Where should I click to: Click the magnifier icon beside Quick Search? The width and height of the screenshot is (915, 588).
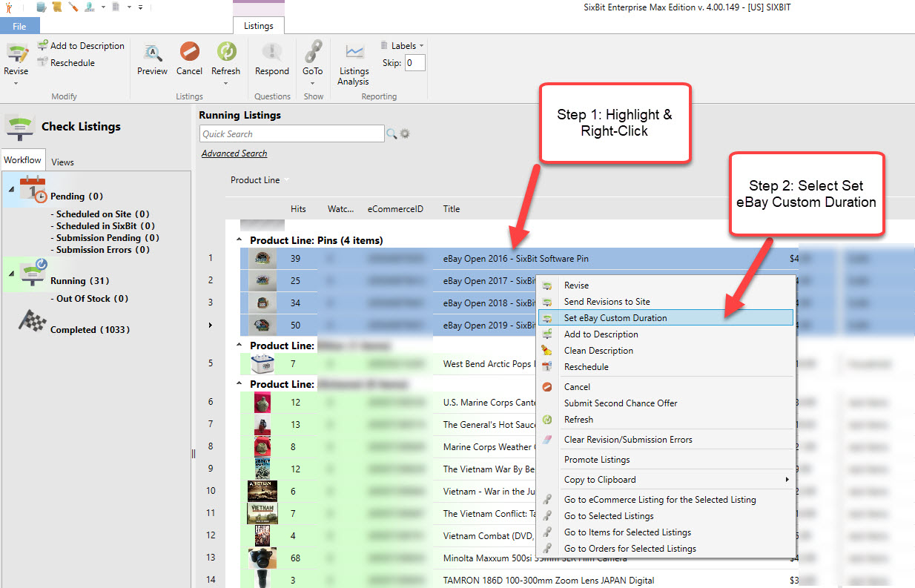[390, 134]
